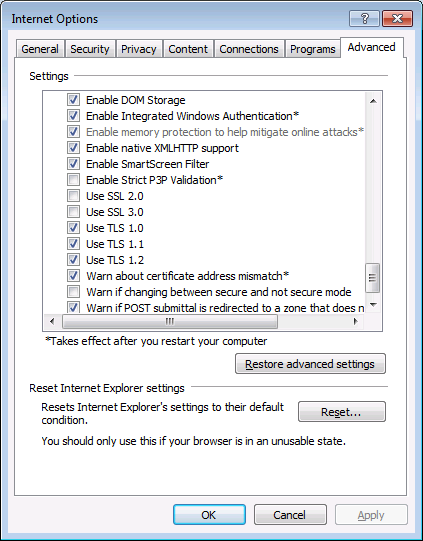Enable the Use SSL 2.0 checkbox
Viewport: 423px width, 541px height.
point(73,196)
